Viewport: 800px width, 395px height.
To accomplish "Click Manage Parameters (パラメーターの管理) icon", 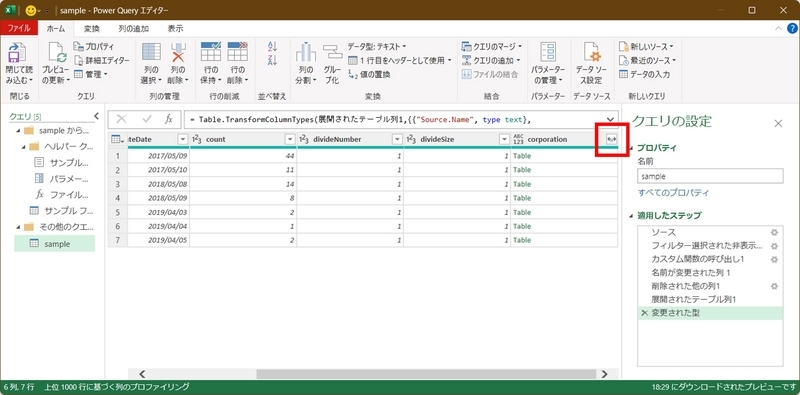I will pos(548,53).
